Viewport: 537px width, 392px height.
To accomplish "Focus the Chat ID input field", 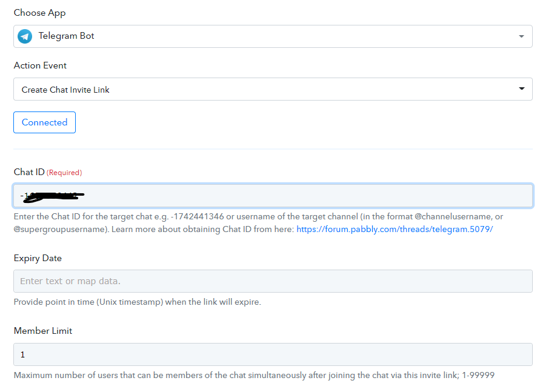I will (x=273, y=196).
